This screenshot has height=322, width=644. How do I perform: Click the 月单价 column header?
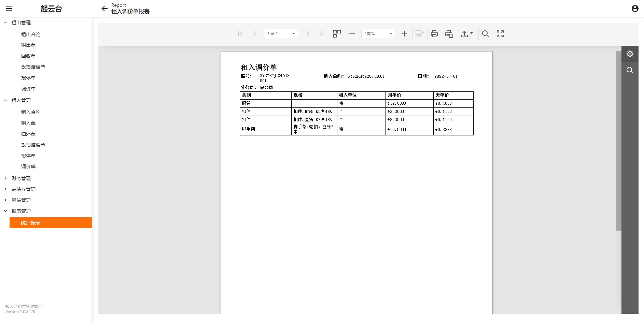[x=409, y=95]
